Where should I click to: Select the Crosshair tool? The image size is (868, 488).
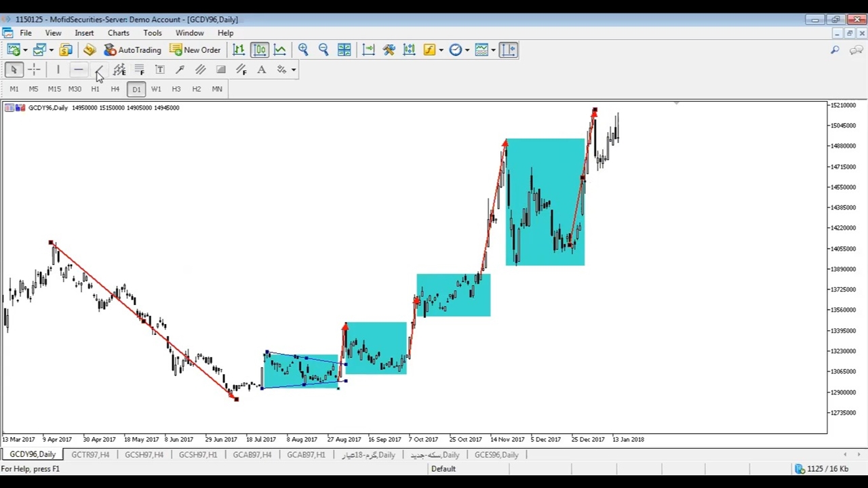tap(34, 70)
